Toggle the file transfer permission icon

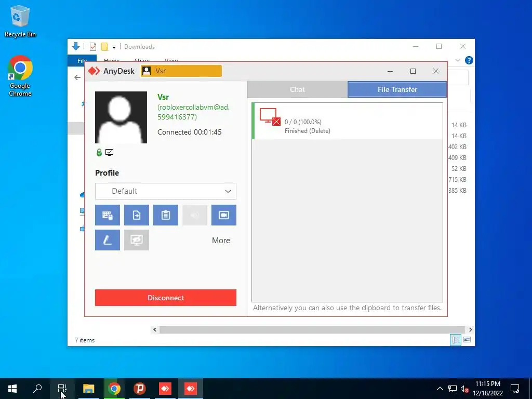pyautogui.click(x=137, y=215)
